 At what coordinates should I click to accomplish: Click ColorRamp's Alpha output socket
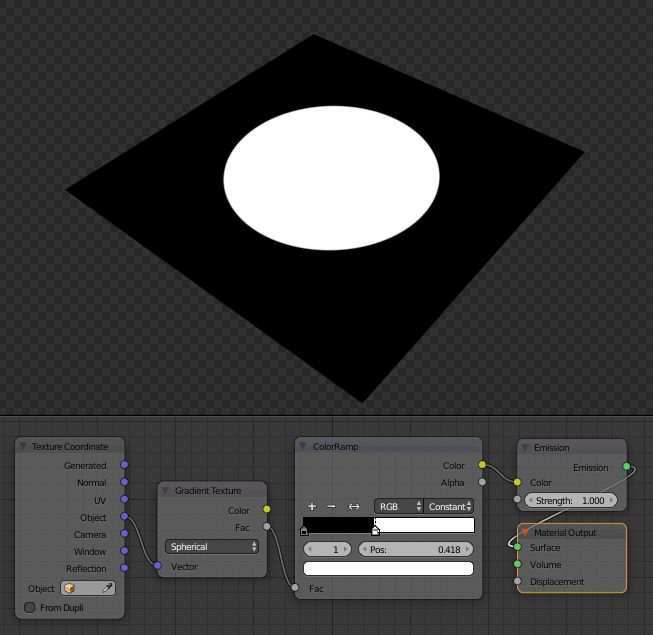pyautogui.click(x=482, y=482)
